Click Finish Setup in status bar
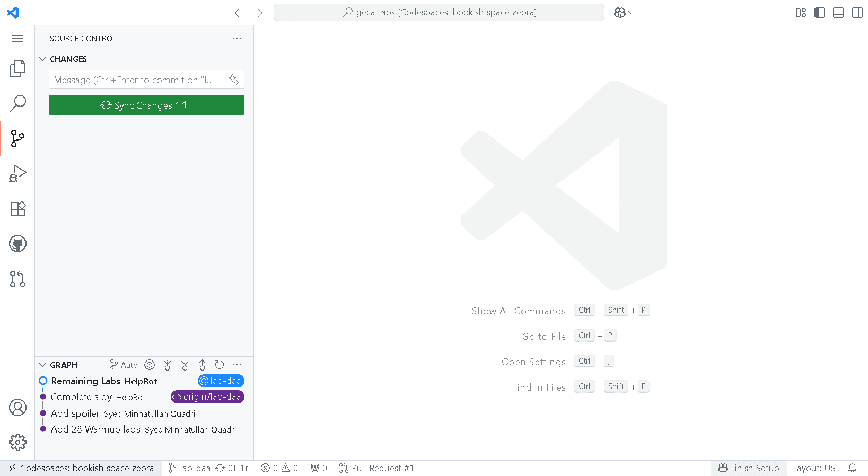 point(749,468)
